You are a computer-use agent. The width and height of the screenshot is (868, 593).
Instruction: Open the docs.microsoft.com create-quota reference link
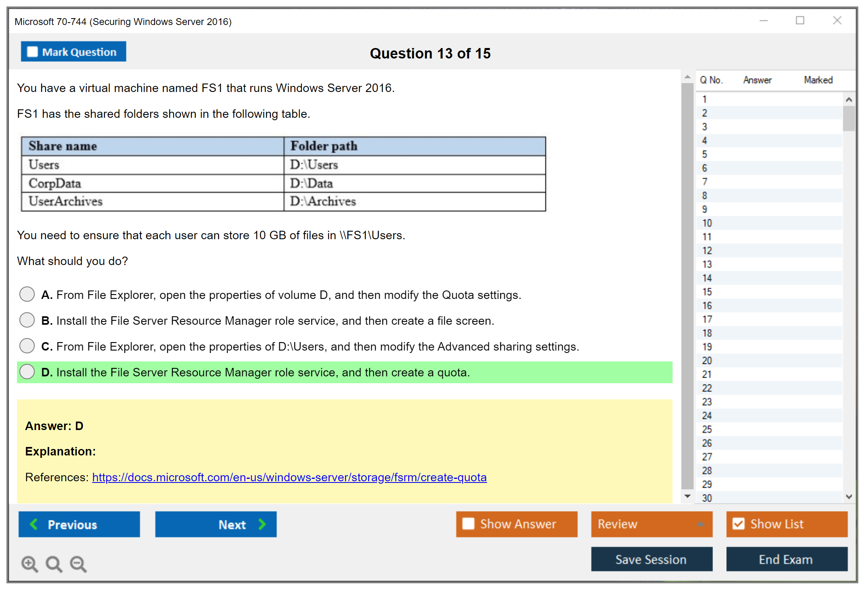(289, 478)
